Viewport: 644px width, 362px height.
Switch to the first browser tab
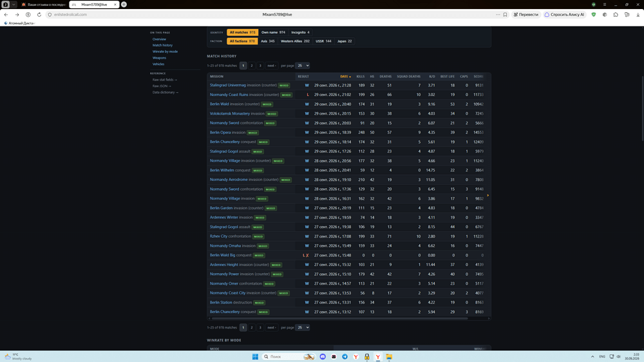coord(43,5)
